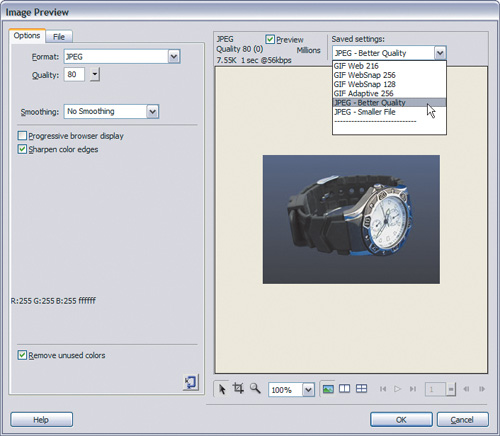Click the Help button
The height and width of the screenshot is (436, 500).
pos(41,420)
